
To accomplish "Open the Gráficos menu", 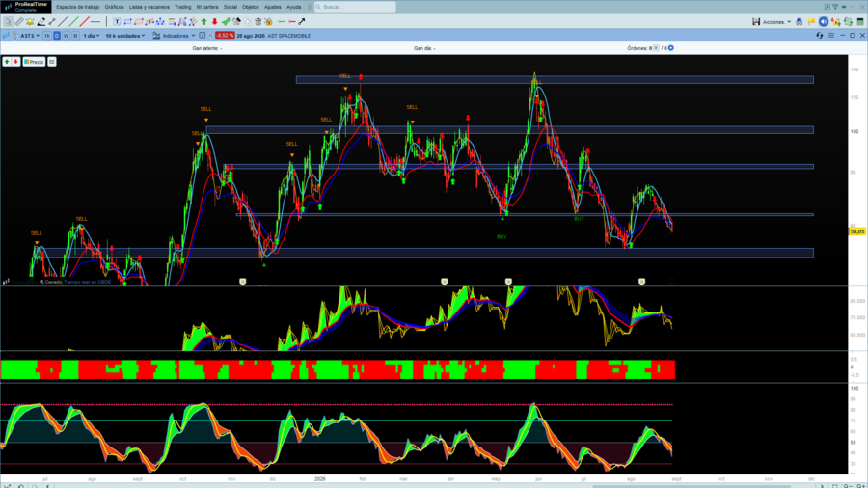I will coord(114,7).
